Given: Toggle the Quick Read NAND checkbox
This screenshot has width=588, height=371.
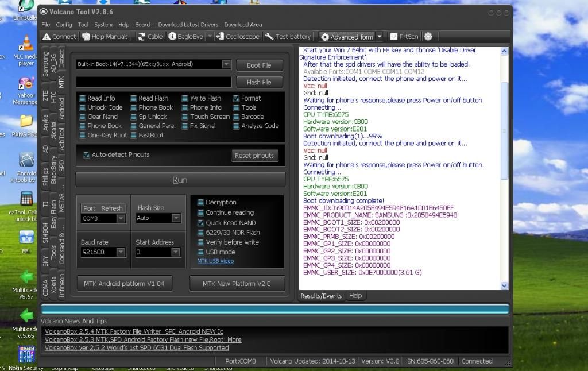Looking at the screenshot, I should [200, 223].
